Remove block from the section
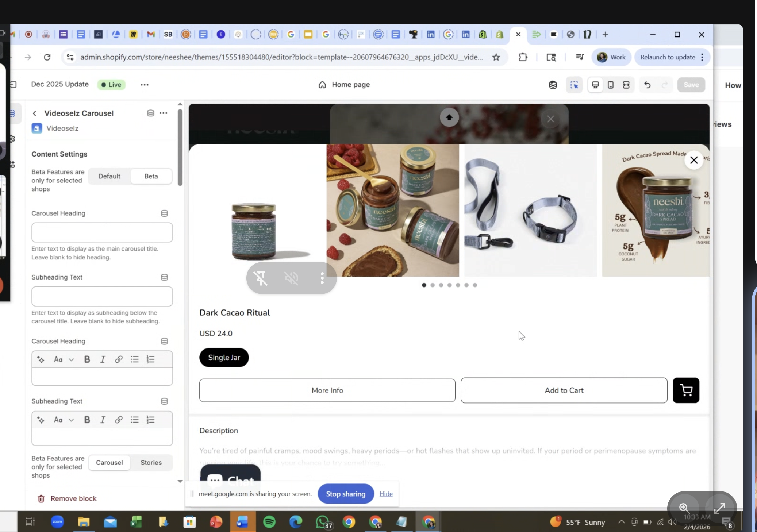This screenshot has width=757, height=532. (x=67, y=498)
